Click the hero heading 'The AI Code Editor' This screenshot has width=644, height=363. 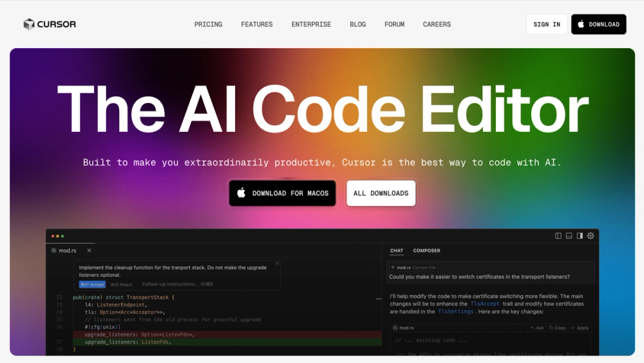tap(323, 109)
